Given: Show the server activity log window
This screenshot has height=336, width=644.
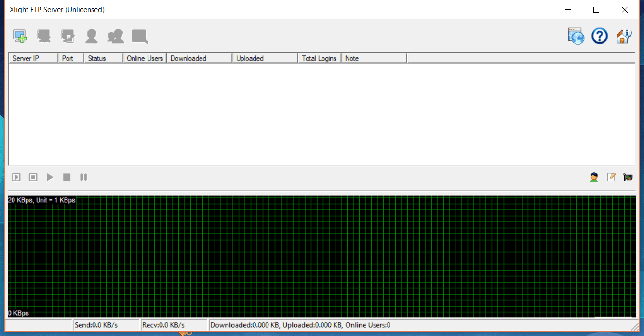Looking at the screenshot, I should 139,36.
